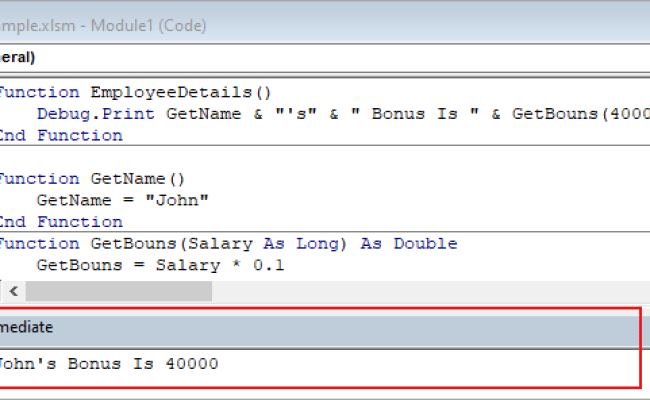Click 'Function GetName()' declaration line
650x400 pixels.
coord(92,179)
